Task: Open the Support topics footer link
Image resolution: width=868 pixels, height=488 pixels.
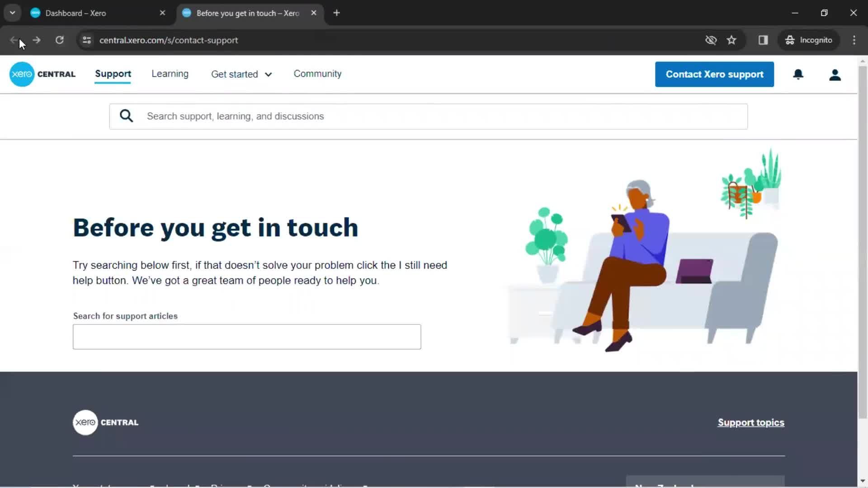Action: coord(751,422)
